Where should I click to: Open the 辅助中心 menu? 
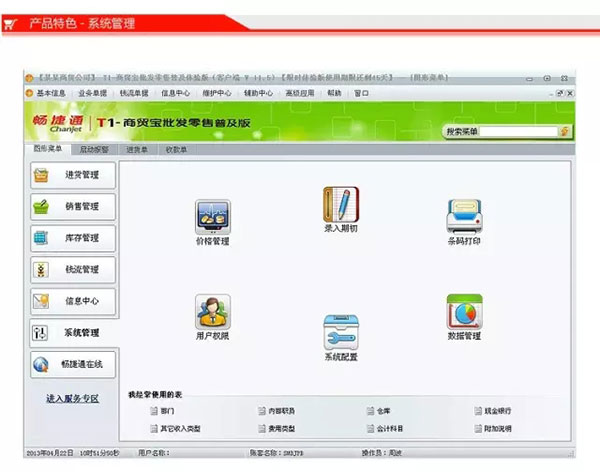click(x=258, y=93)
